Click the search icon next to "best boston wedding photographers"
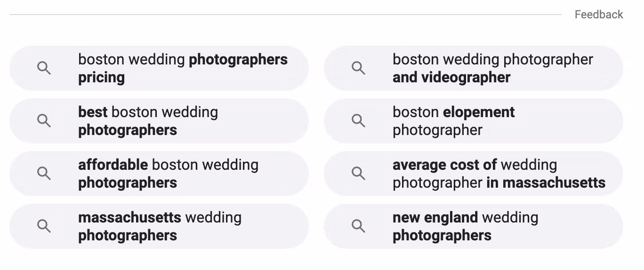 click(44, 121)
